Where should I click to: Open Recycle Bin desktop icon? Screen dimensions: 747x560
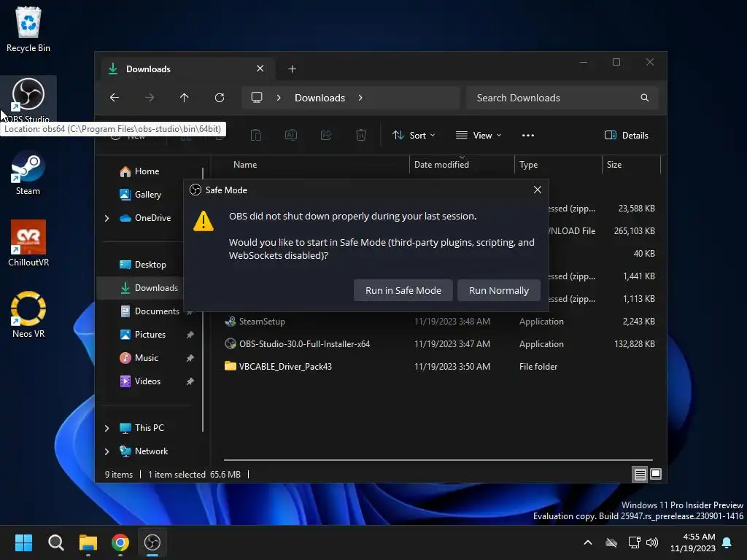point(28,29)
